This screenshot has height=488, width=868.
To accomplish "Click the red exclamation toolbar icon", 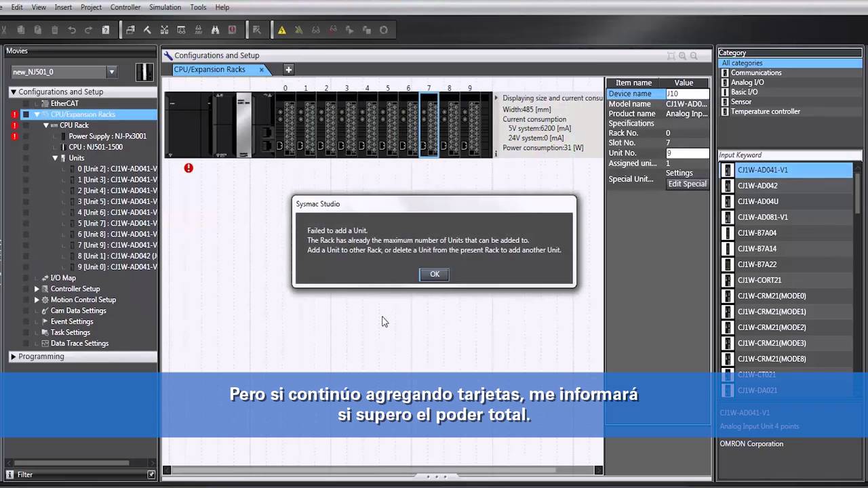I will pyautogui.click(x=232, y=30).
